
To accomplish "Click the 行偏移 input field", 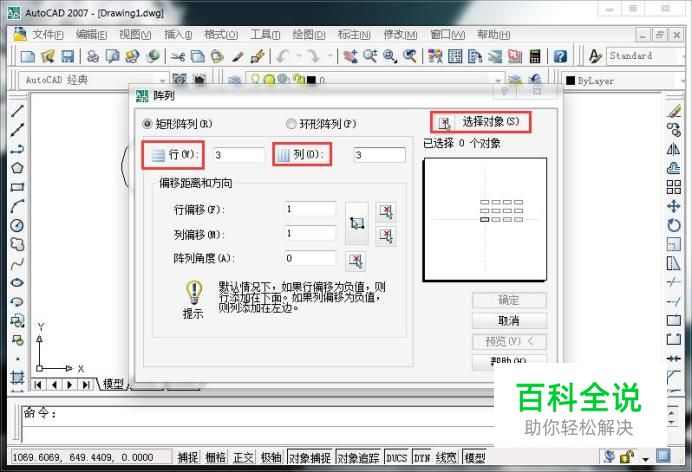I will tap(310, 209).
